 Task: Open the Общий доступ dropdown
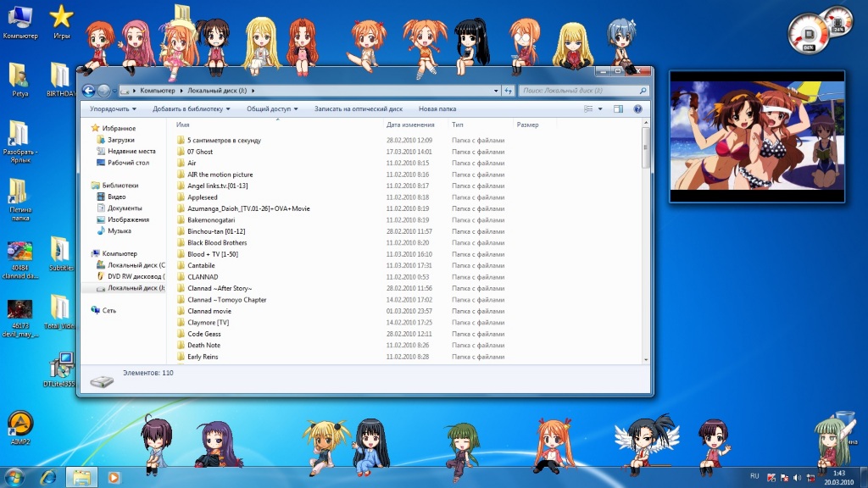272,109
